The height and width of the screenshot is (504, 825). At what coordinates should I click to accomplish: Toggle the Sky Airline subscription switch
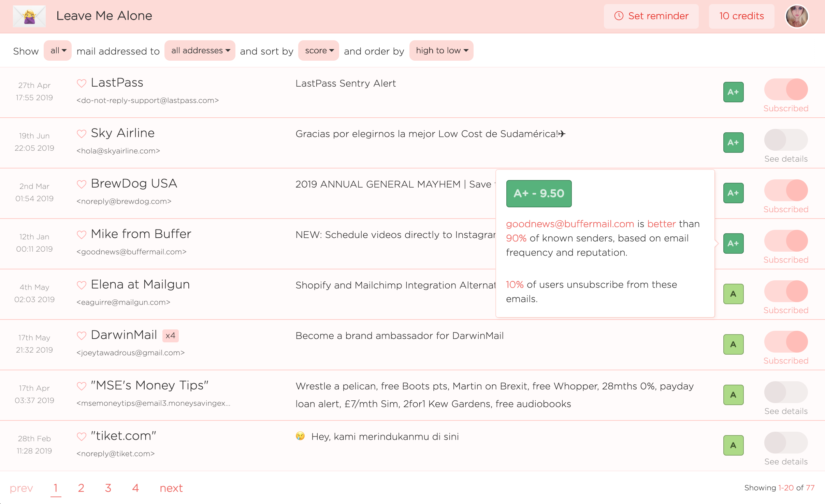click(786, 140)
